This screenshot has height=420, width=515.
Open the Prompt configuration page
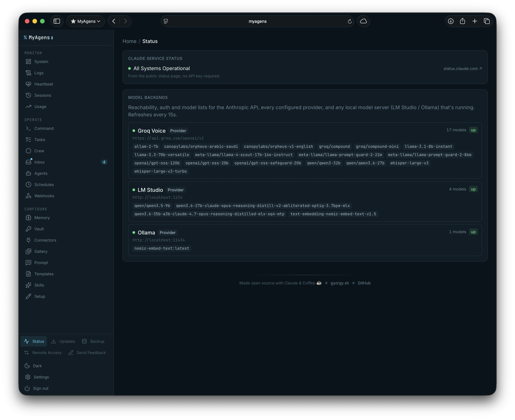[37, 263]
